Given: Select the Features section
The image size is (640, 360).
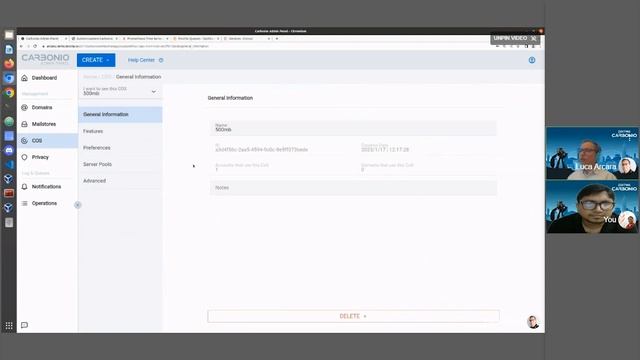Looking at the screenshot, I should [120, 131].
